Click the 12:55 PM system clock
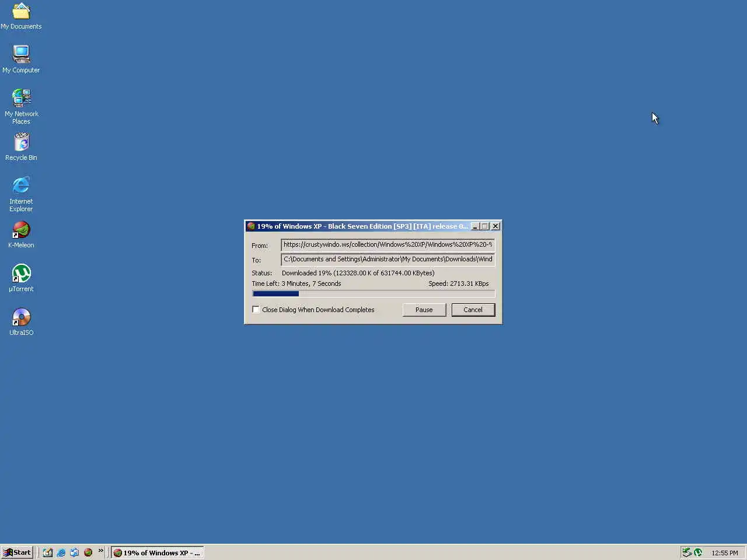 click(725, 553)
